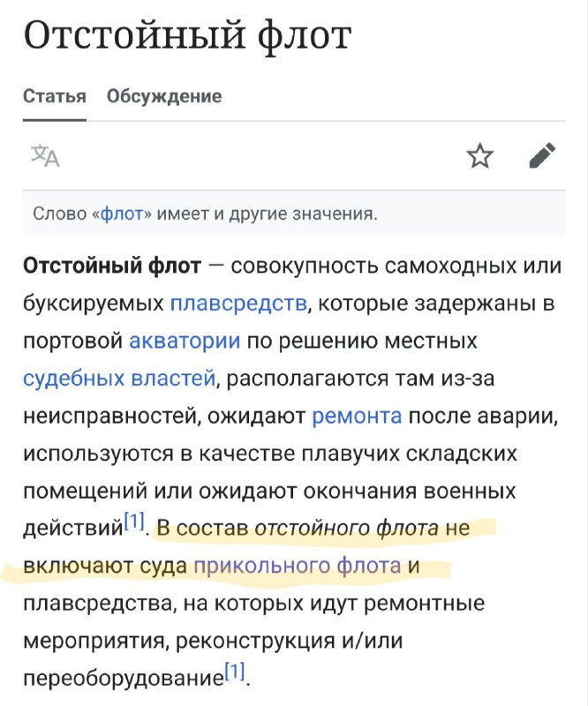Click the word переоборудование in last line
588x706 pixels.
124,678
